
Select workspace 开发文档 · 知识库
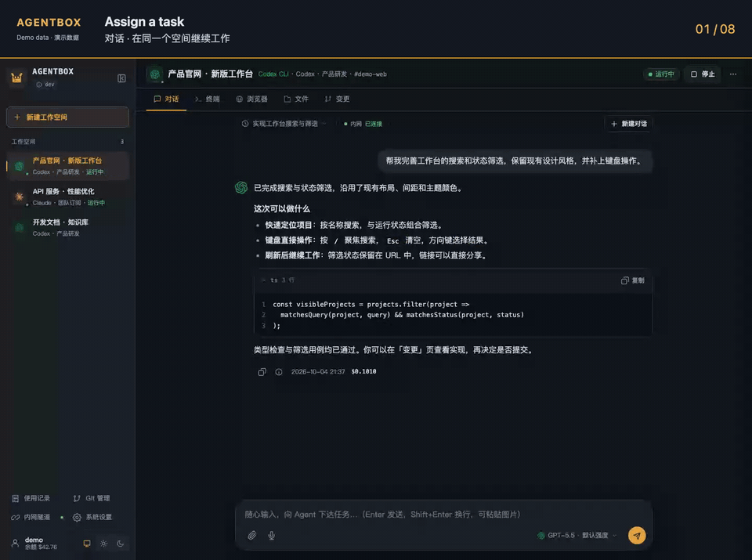(67, 227)
